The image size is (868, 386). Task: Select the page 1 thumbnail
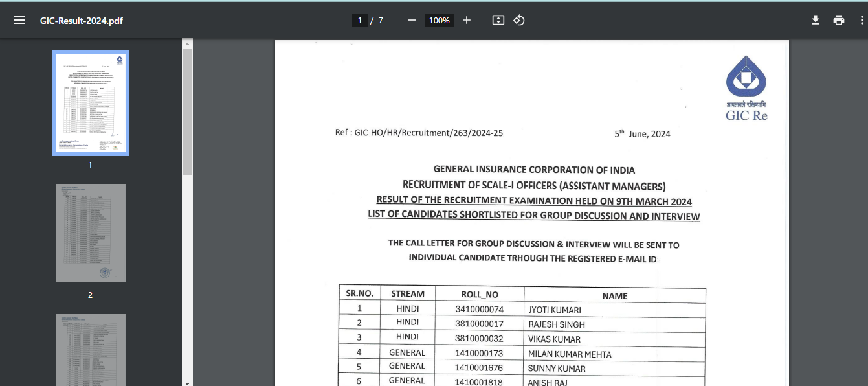(91, 103)
